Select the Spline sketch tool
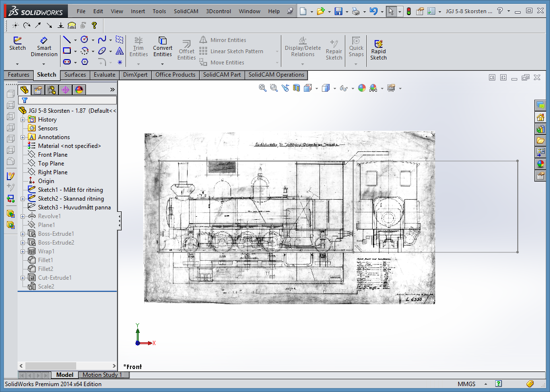This screenshot has height=392, width=550. click(x=102, y=40)
